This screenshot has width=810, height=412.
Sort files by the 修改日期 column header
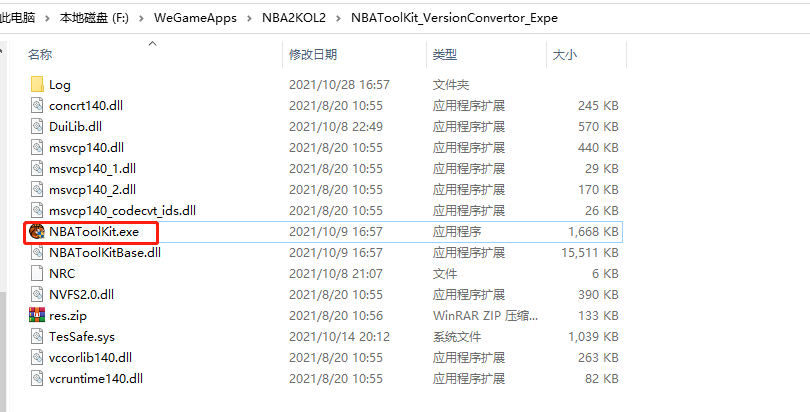[x=313, y=55]
